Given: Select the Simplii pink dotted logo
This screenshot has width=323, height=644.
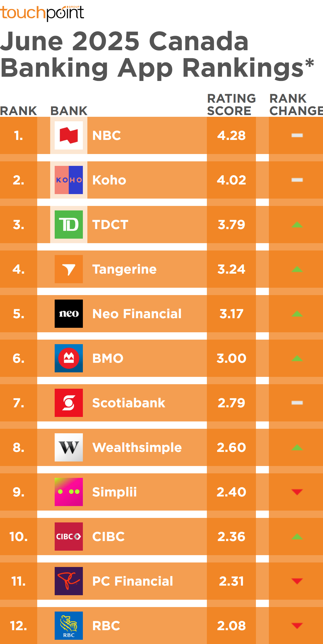Looking at the screenshot, I should 69,492.
